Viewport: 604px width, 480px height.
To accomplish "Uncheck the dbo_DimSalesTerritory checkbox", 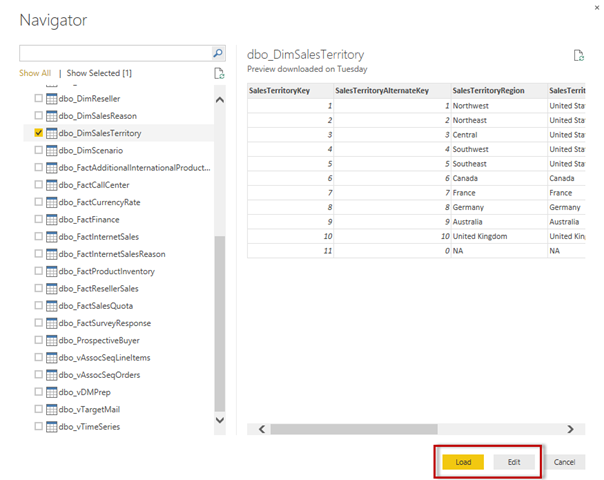I will [x=38, y=132].
